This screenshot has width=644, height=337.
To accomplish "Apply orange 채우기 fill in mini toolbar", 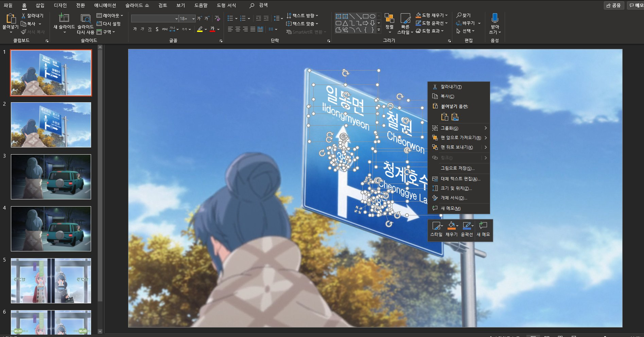I will point(451,225).
